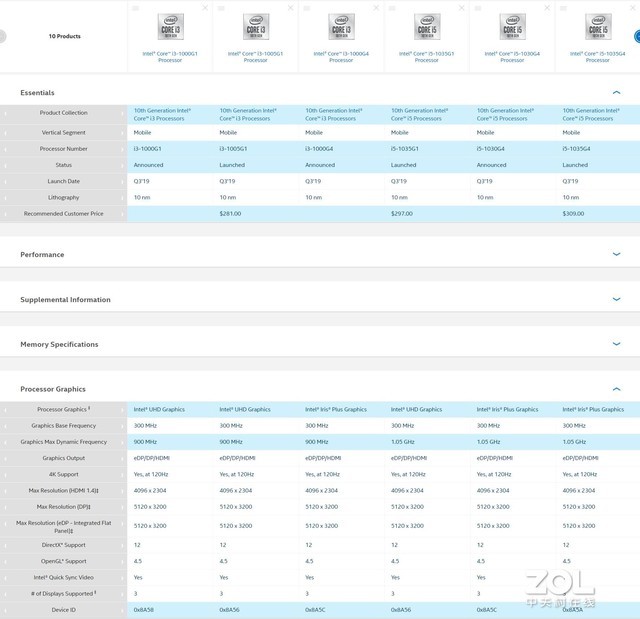This screenshot has height=619, width=640.
Task: Select the Max Resolution (HDMI 1.4) row label
Action: (x=63, y=490)
